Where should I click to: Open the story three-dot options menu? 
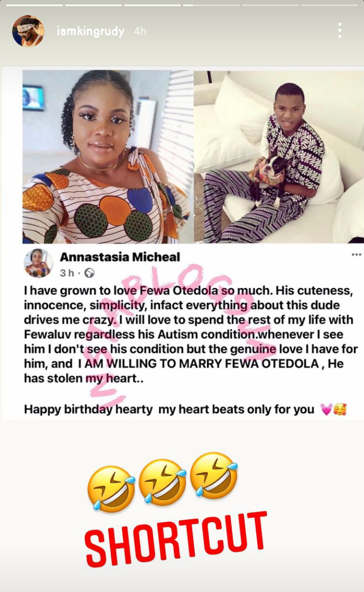(340, 30)
